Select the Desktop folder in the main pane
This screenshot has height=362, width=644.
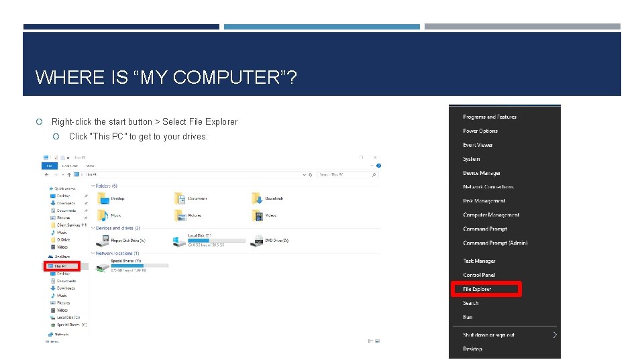111,198
